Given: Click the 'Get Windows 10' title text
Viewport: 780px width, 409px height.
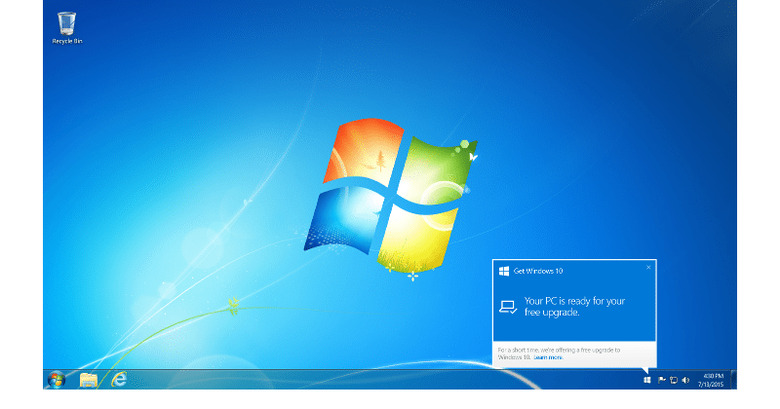Looking at the screenshot, I should [x=538, y=271].
